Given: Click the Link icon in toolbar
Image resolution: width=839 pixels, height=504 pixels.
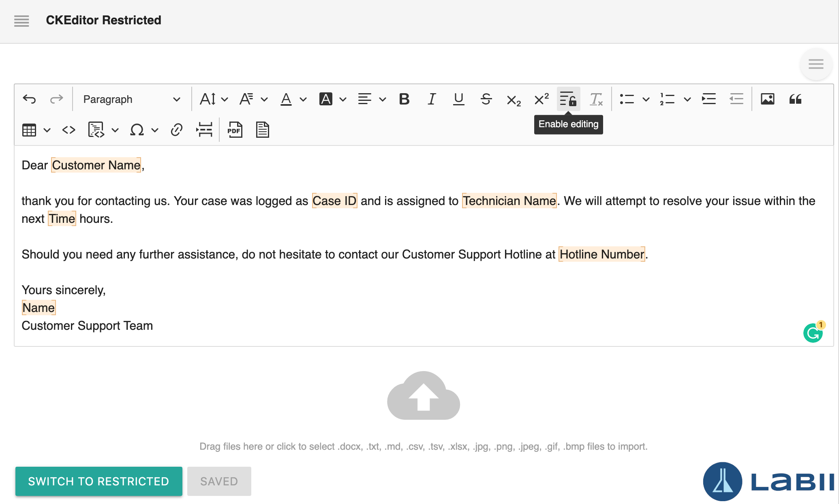Looking at the screenshot, I should click(176, 130).
